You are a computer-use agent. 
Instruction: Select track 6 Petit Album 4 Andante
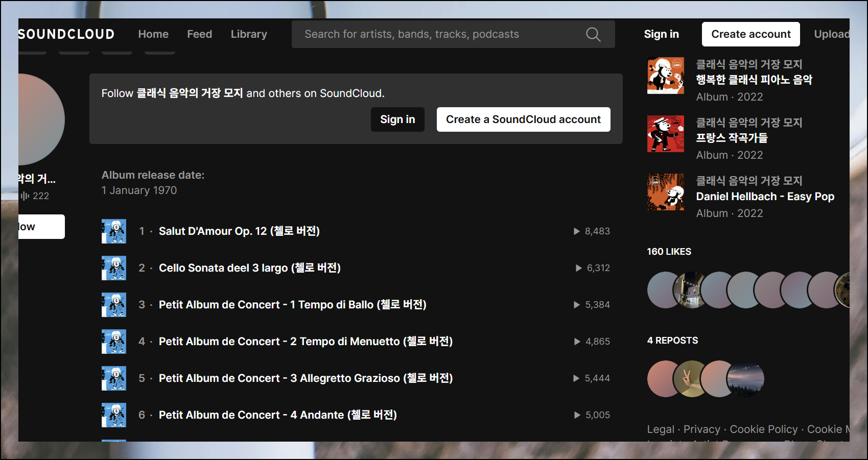click(277, 415)
